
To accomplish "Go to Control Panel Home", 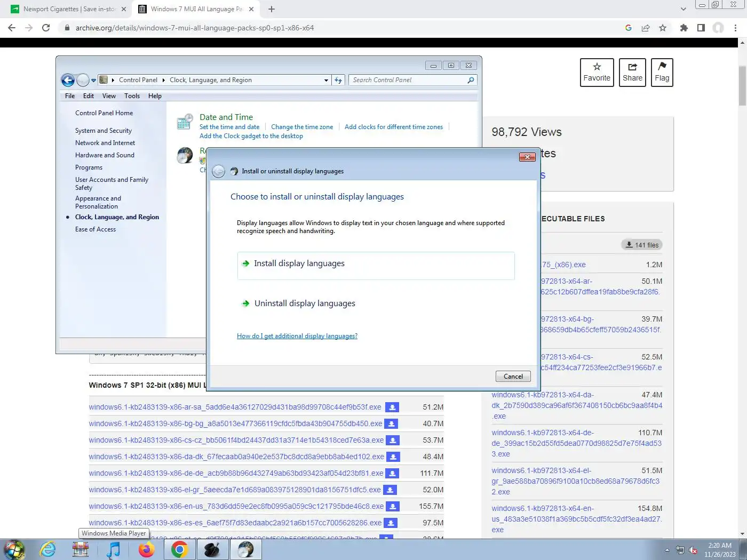I will pos(104,113).
